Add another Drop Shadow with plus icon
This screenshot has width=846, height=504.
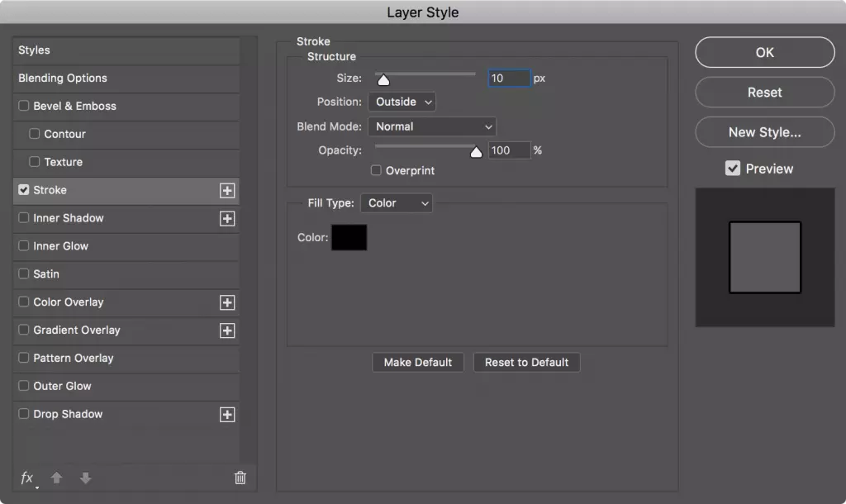pos(227,415)
